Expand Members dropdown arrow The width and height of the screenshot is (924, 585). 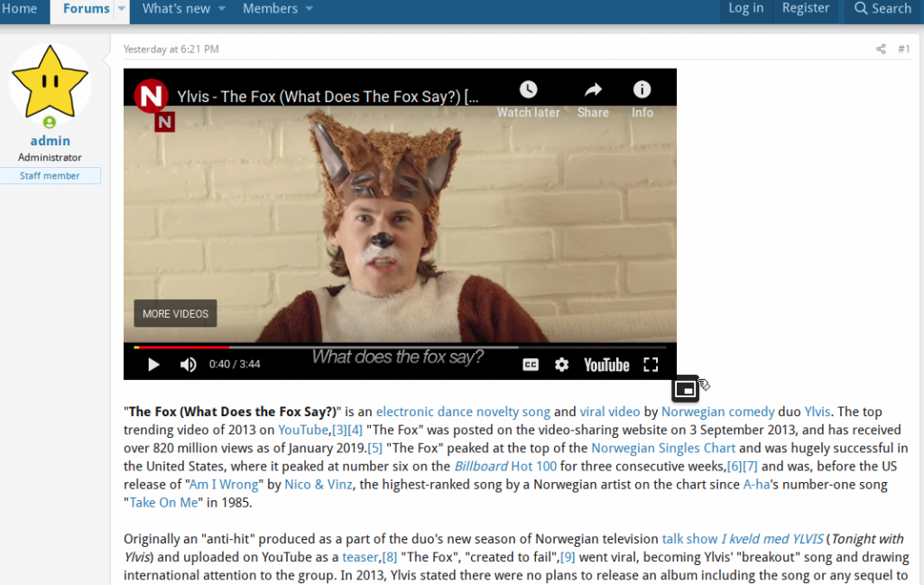(x=310, y=9)
